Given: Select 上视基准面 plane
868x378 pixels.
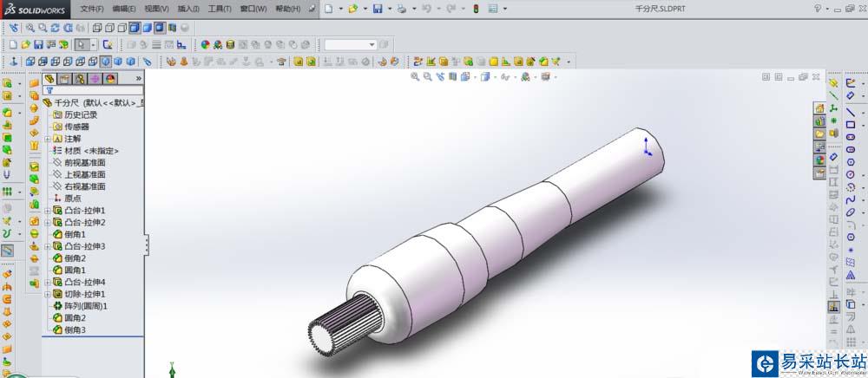Looking at the screenshot, I should [85, 174].
